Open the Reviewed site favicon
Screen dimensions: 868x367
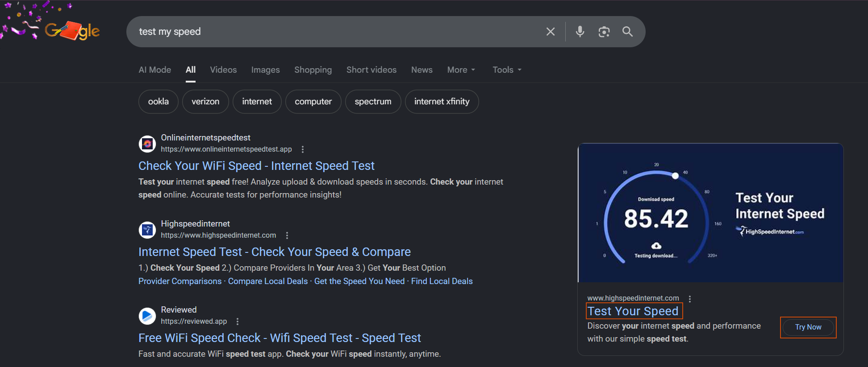tap(147, 316)
